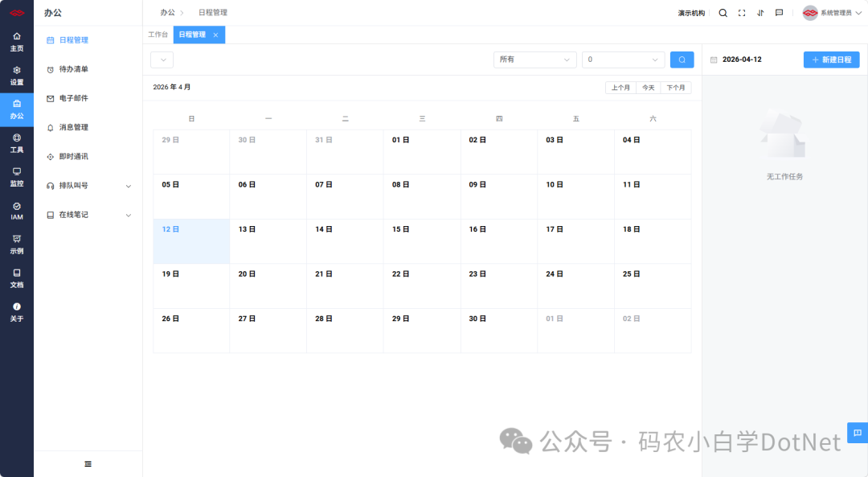This screenshot has height=477, width=868.
Task: Close the 日程管理 tab
Action: [216, 35]
